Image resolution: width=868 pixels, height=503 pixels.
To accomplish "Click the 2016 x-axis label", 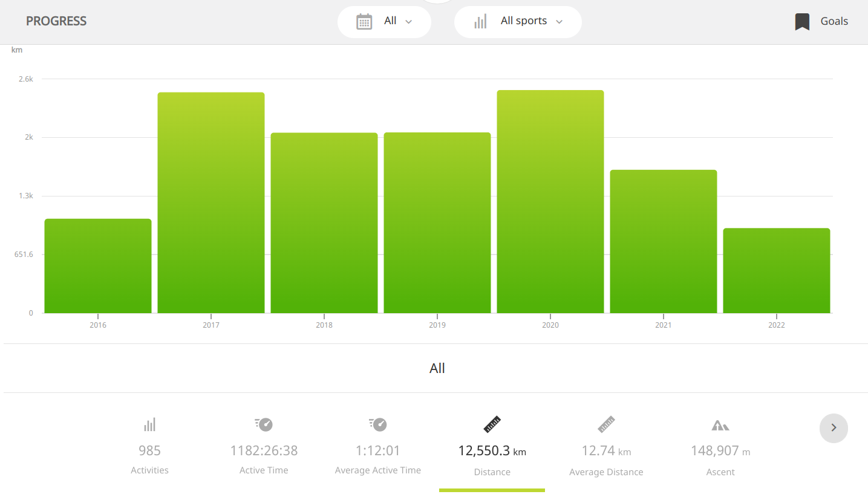I will [x=98, y=325].
